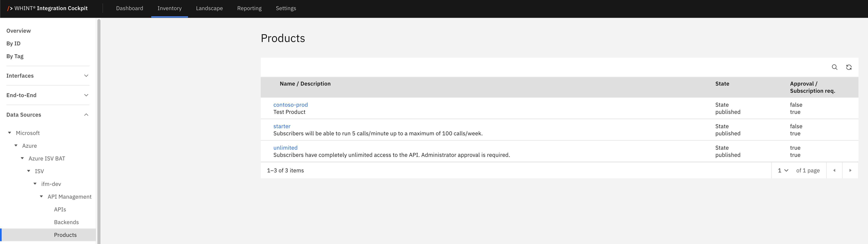Collapse the Data Sources section

pyautogui.click(x=86, y=115)
